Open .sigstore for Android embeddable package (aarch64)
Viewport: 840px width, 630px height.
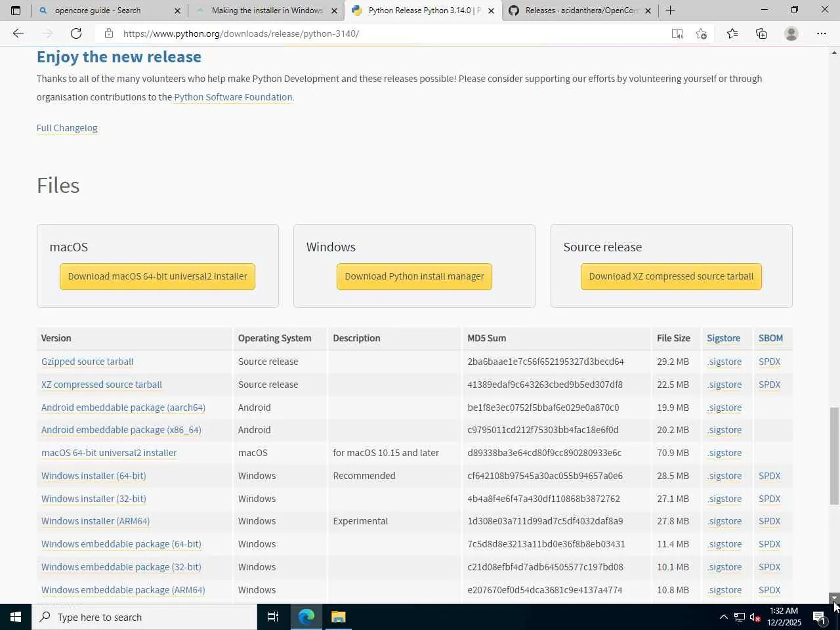click(724, 408)
